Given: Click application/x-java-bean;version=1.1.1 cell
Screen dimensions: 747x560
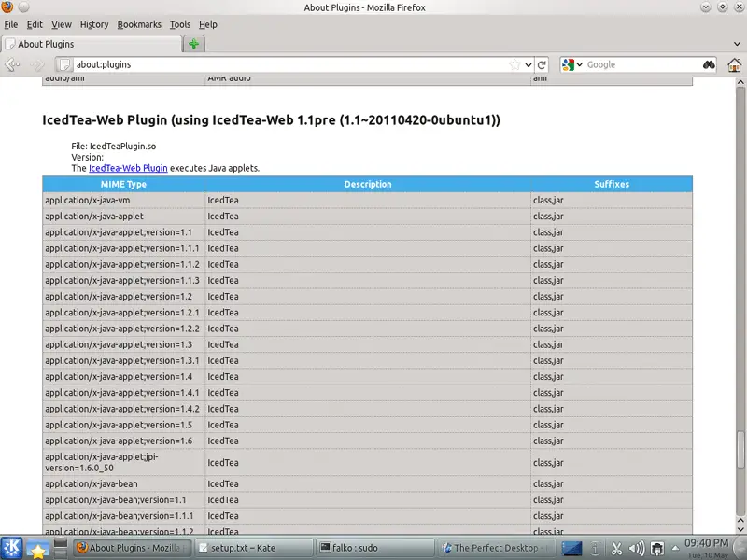Looking at the screenshot, I should coord(124,516).
